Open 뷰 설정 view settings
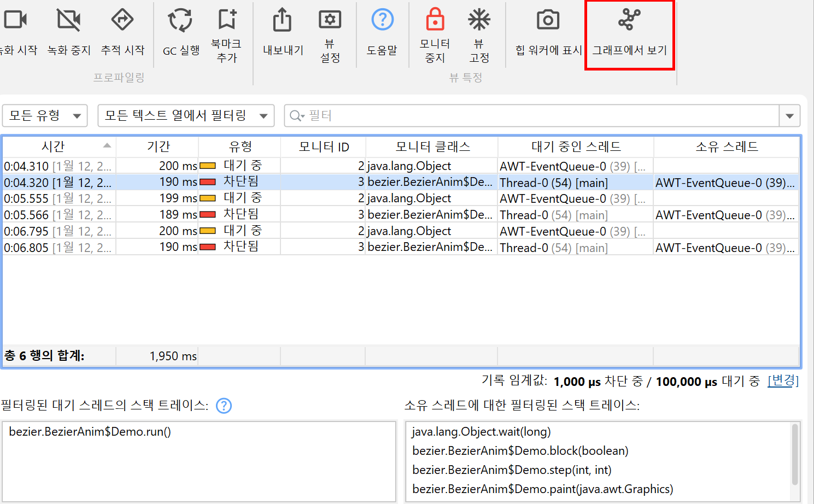 pyautogui.click(x=330, y=20)
